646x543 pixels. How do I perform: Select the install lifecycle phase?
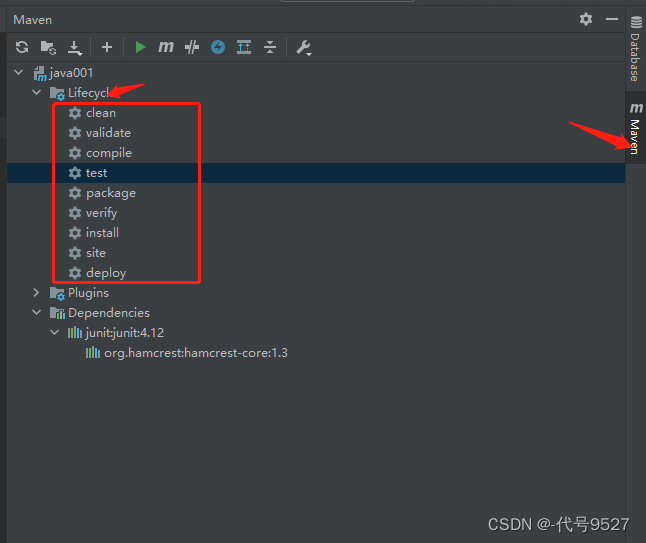click(x=94, y=233)
